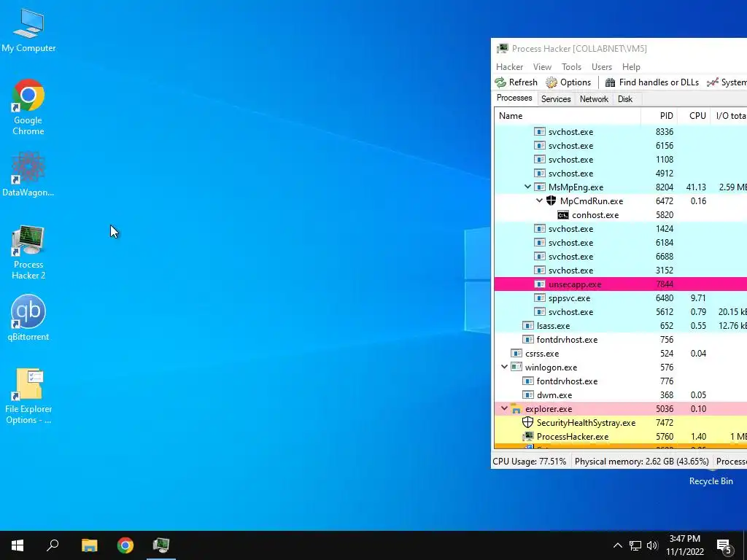Open the notification center icon
The image size is (747, 560).
pos(724,545)
